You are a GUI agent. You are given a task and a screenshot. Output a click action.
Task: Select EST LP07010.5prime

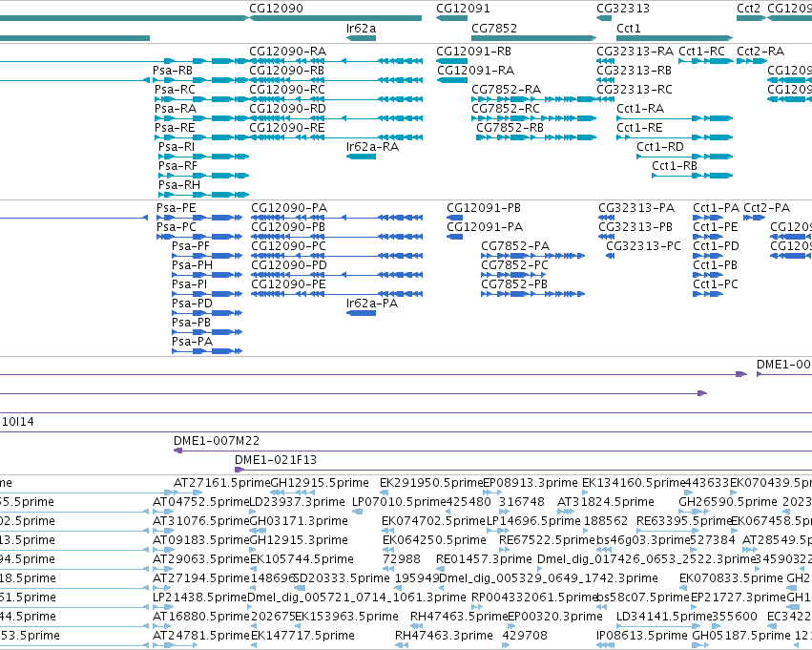coord(399,502)
